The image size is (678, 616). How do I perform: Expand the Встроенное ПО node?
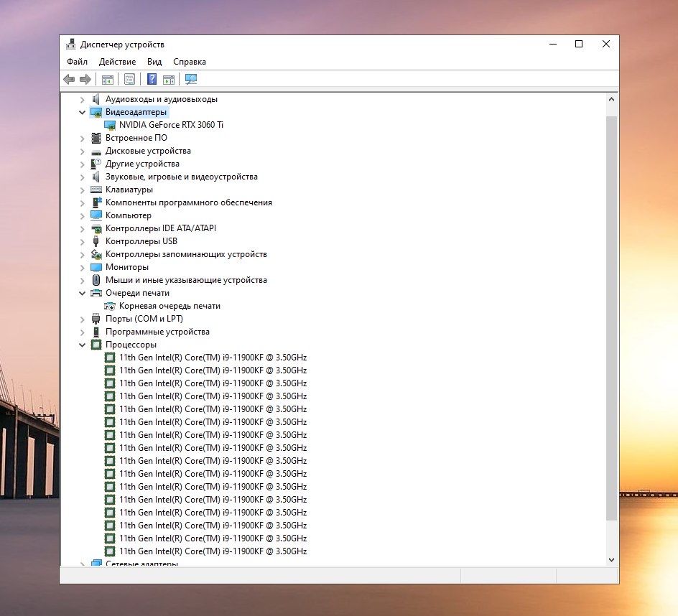pyautogui.click(x=82, y=139)
